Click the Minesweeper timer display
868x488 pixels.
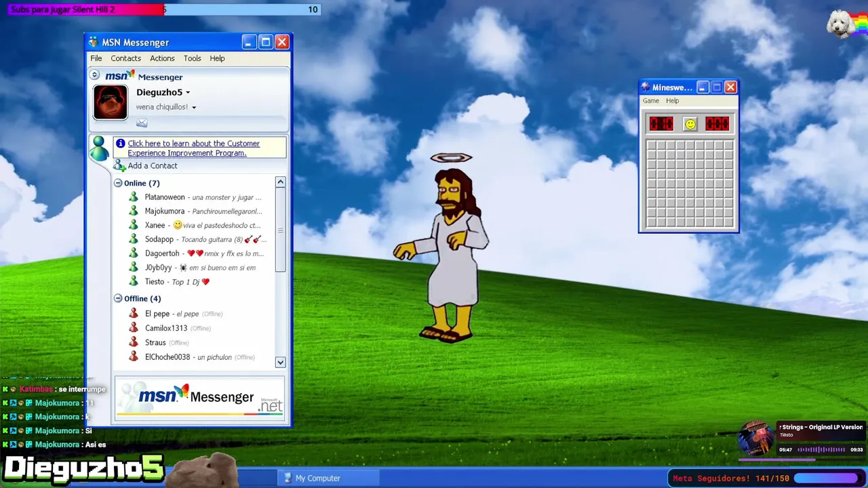(717, 124)
